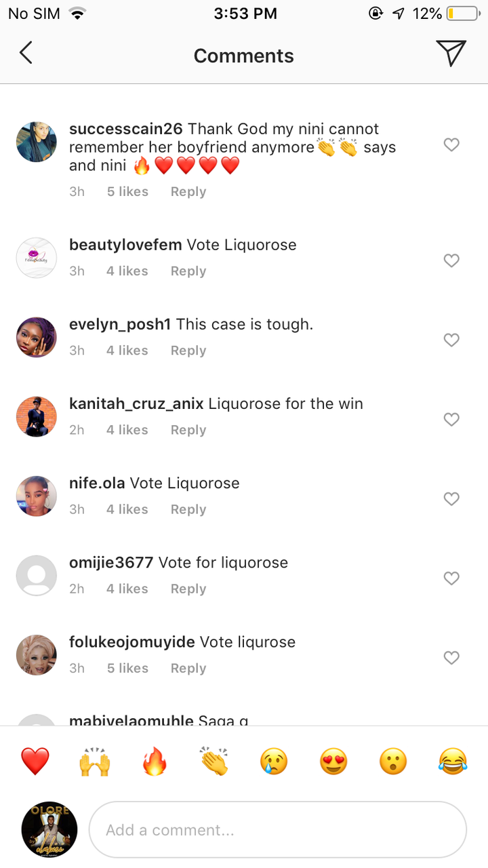Reply to kanitah_cruz_anix's comment
The image size is (488, 868).
tap(188, 430)
